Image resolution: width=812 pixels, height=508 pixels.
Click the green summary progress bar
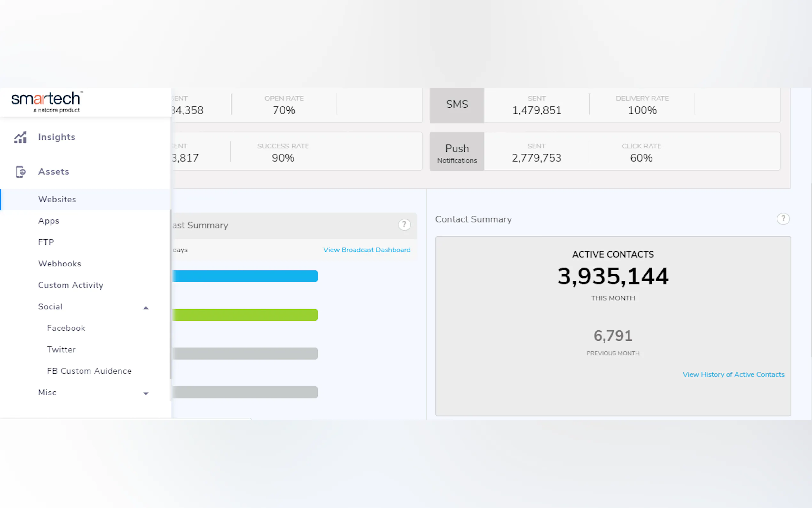pyautogui.click(x=245, y=315)
